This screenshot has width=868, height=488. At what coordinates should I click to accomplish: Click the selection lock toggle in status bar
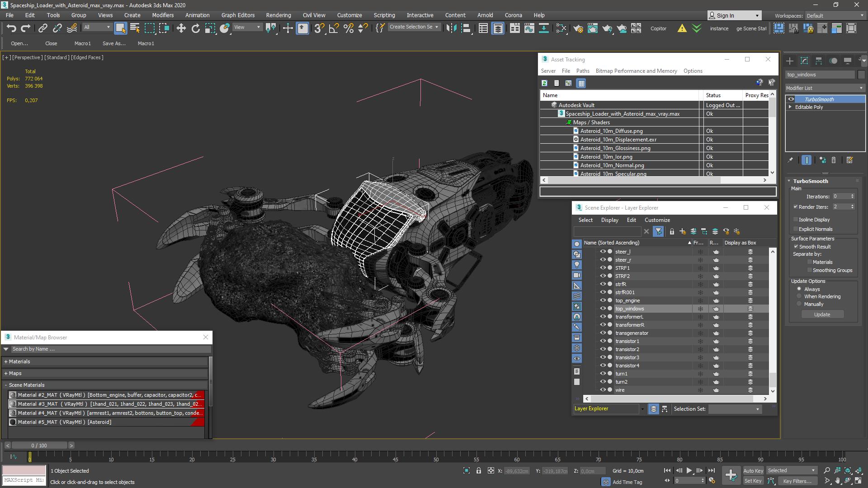pyautogui.click(x=479, y=471)
